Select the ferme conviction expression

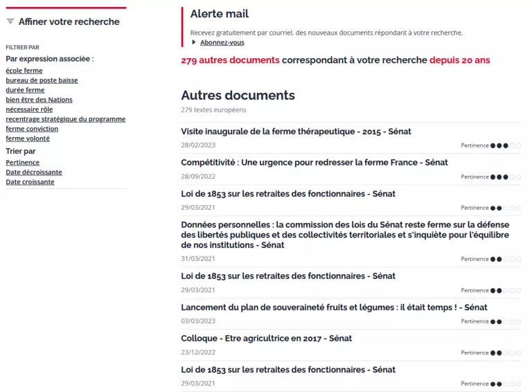click(32, 129)
